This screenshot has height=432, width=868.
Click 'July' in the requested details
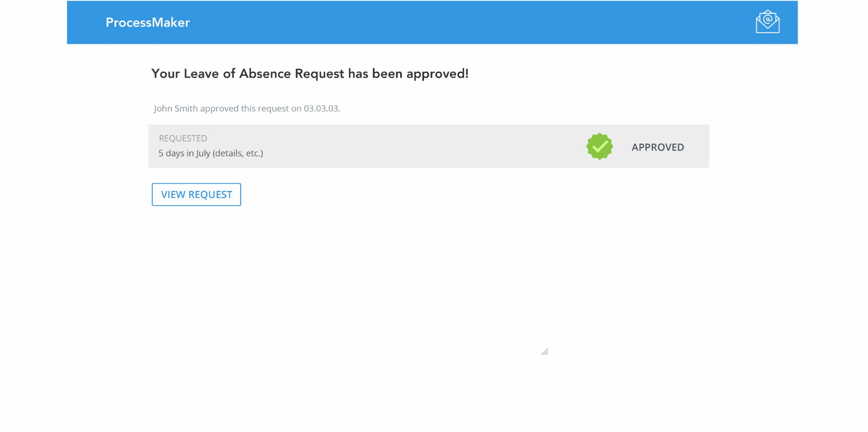(x=203, y=154)
